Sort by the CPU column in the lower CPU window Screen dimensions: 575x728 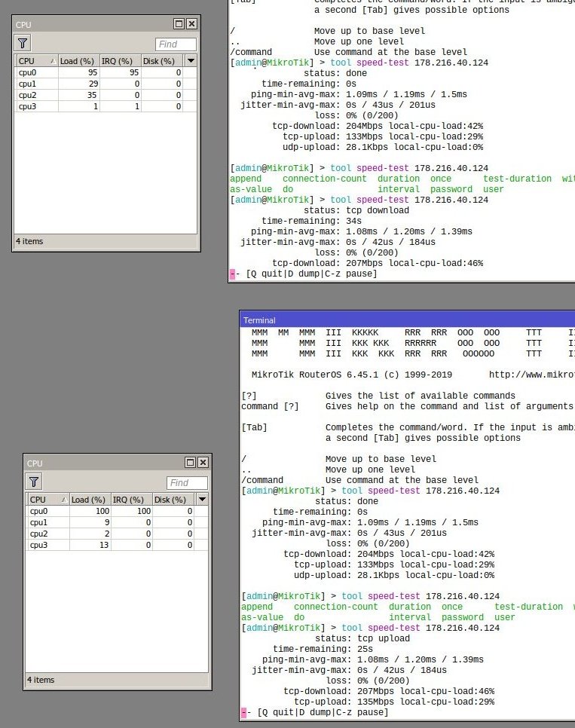(47, 500)
